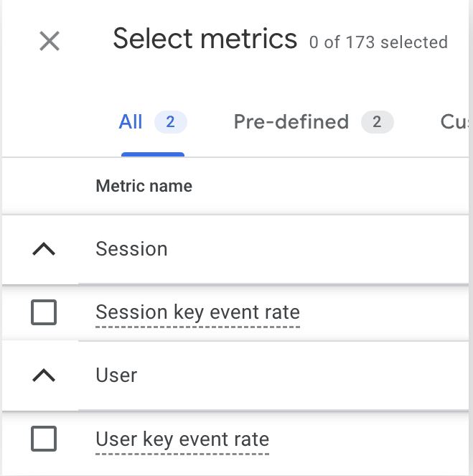Click the Select metrics heading

tap(205, 39)
